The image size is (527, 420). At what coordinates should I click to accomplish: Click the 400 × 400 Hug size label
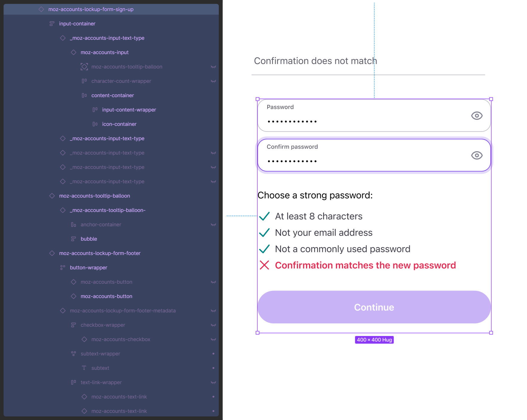pyautogui.click(x=374, y=340)
